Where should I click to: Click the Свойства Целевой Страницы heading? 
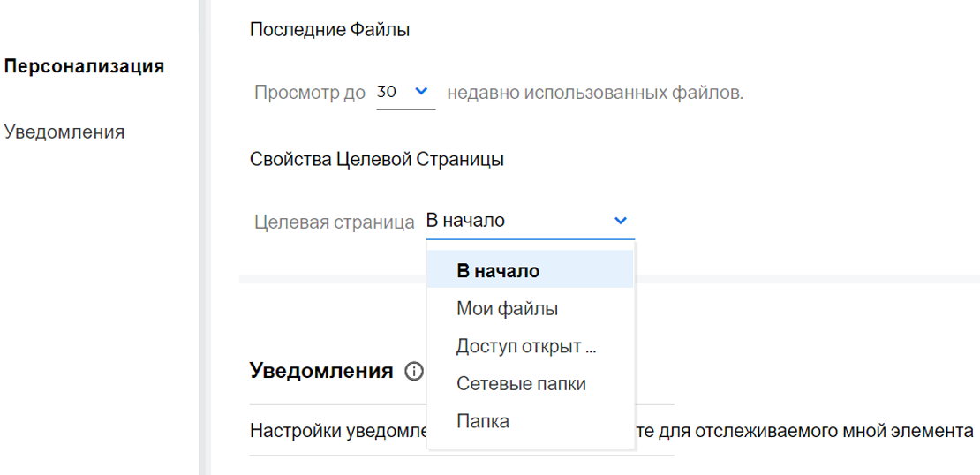377,160
